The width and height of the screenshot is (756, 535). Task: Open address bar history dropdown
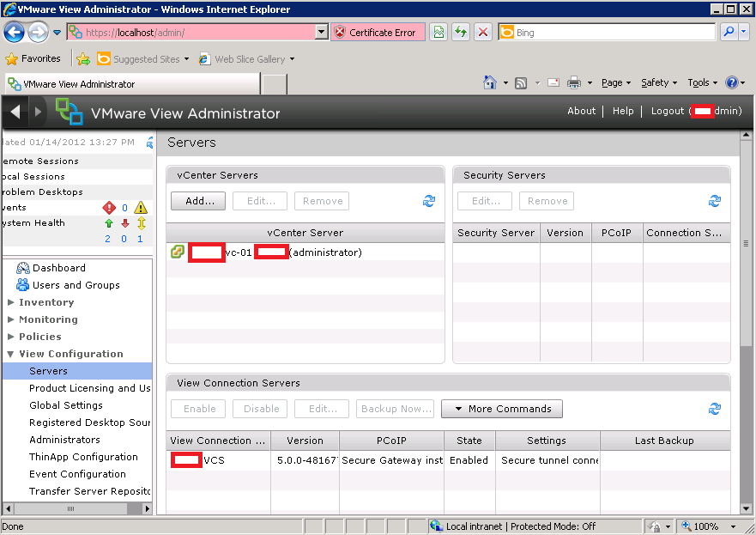(x=322, y=33)
